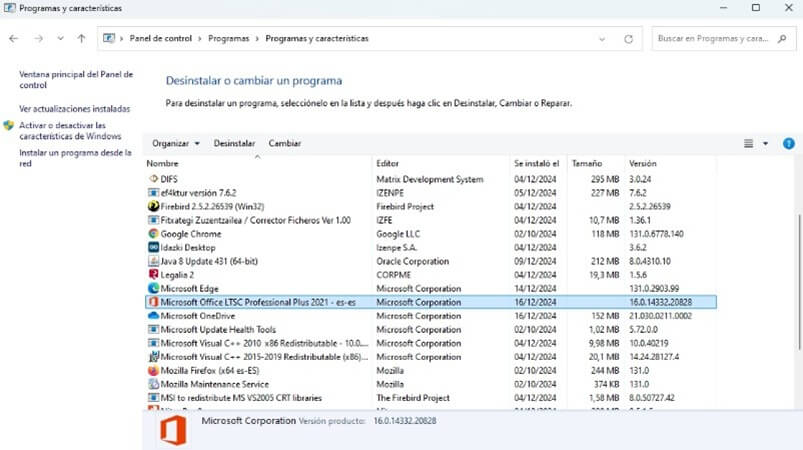
Task: Sort by the Editor column header
Action: (388, 164)
